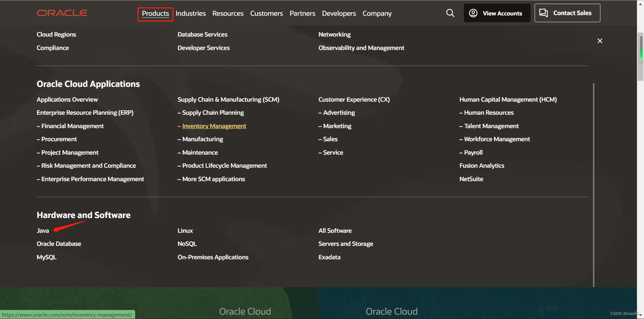This screenshot has height=319, width=644.
Task: Open the Exadata link
Action: click(x=329, y=257)
